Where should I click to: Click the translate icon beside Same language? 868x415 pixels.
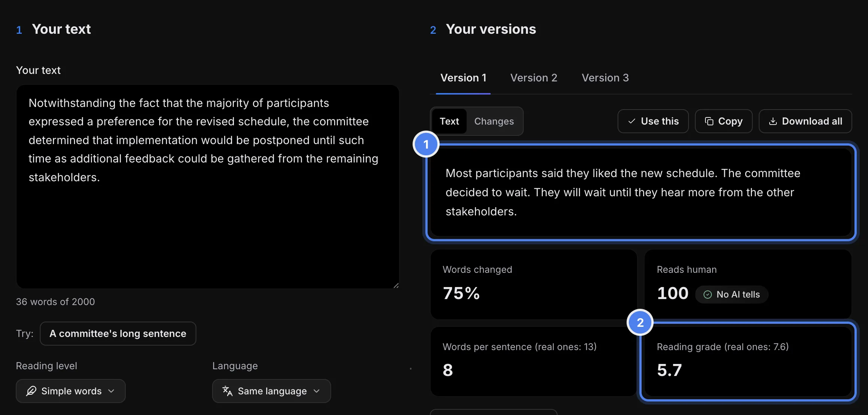(x=227, y=391)
